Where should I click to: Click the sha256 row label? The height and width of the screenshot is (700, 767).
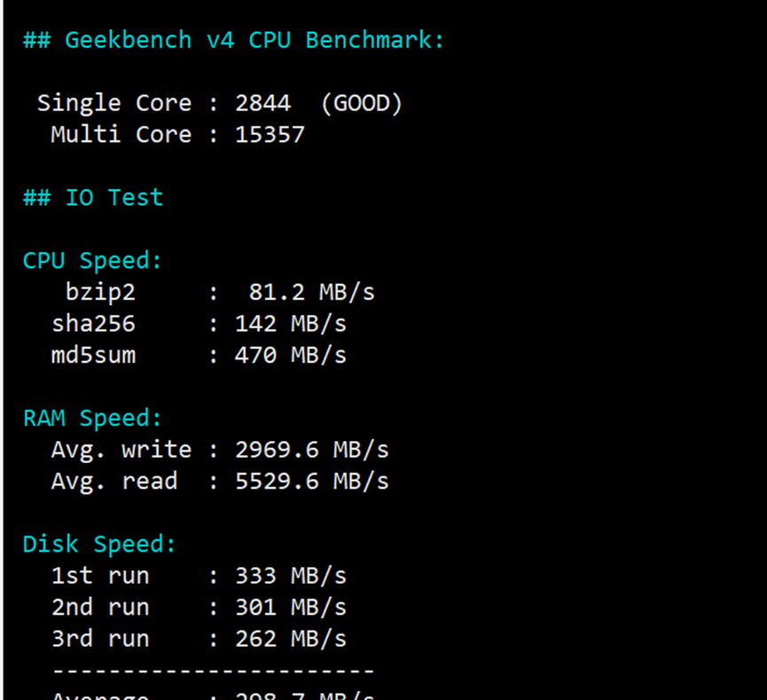tap(93, 324)
